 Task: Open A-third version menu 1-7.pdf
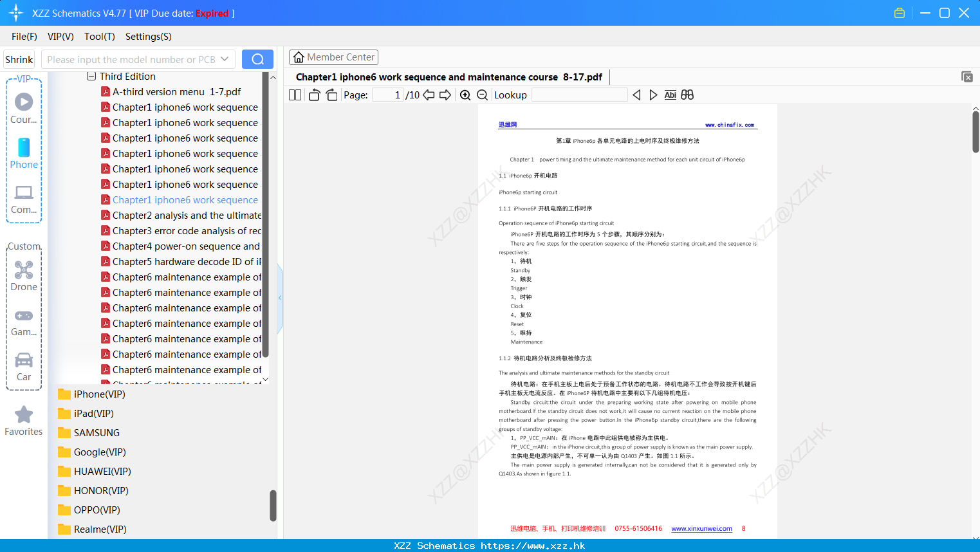[171, 92]
